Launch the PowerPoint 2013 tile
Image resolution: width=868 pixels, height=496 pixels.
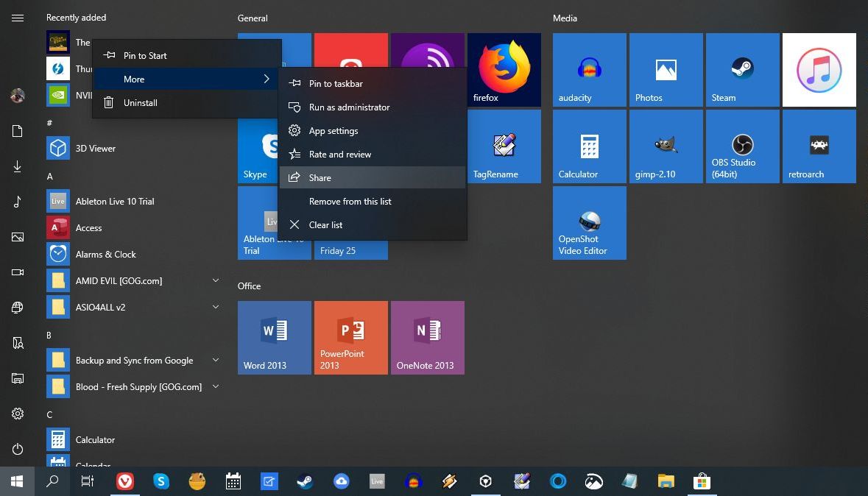click(351, 338)
